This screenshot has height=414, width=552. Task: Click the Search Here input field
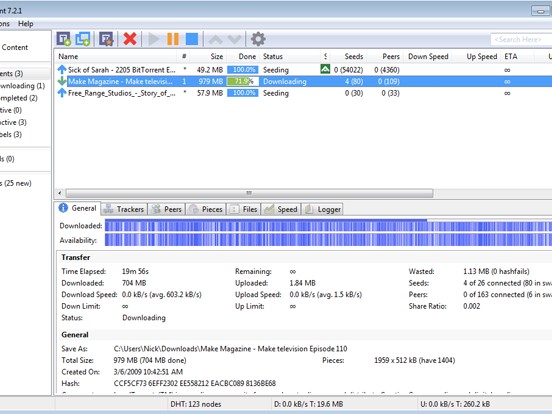tap(521, 39)
